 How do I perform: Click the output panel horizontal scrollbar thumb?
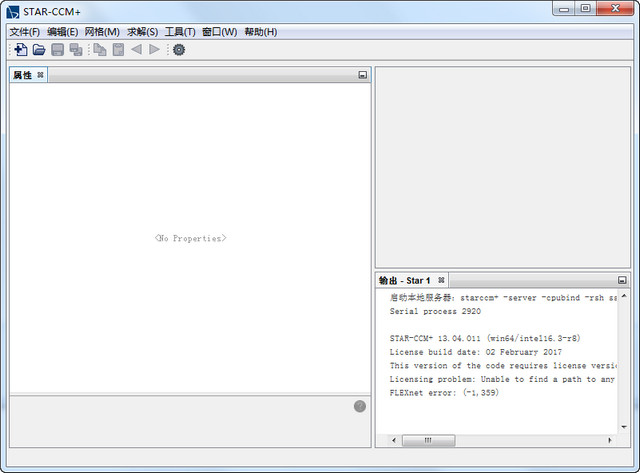[428, 440]
